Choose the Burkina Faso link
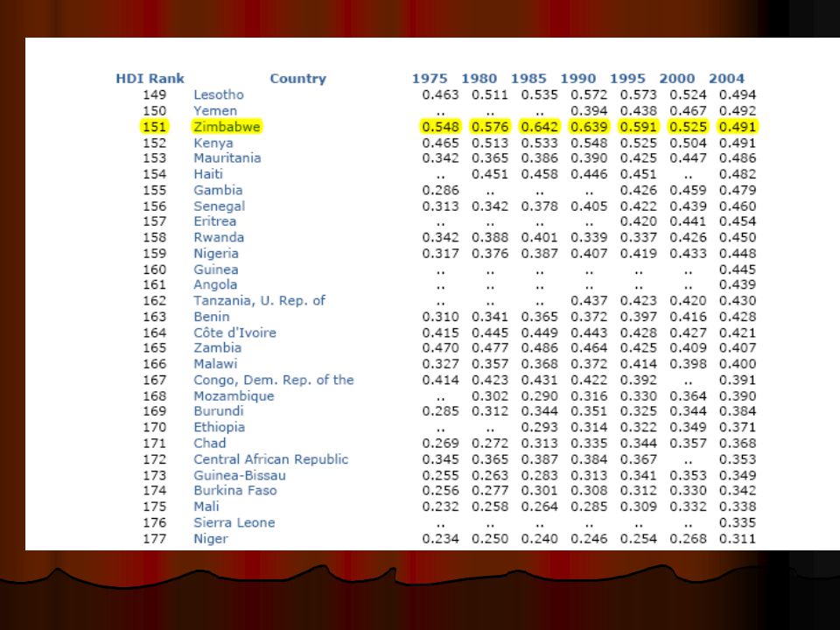 point(235,490)
